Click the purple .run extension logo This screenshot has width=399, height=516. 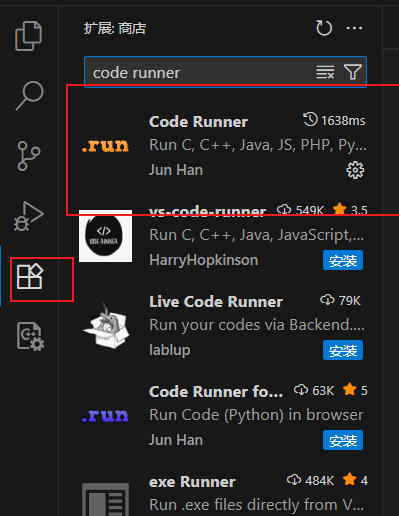[105, 415]
